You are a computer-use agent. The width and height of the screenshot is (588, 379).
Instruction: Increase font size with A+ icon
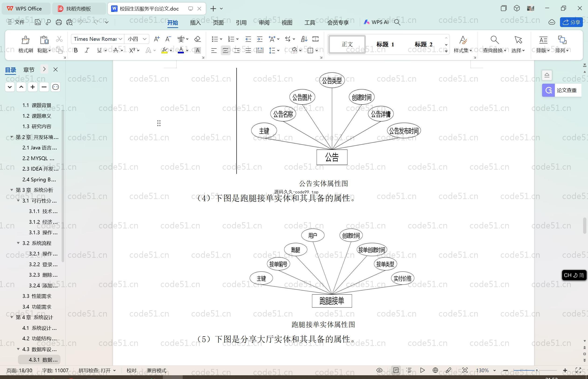(157, 39)
